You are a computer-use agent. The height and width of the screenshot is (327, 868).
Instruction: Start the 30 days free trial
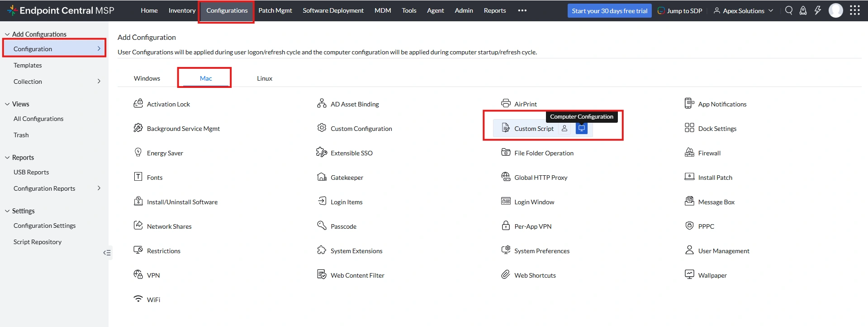[x=610, y=11]
